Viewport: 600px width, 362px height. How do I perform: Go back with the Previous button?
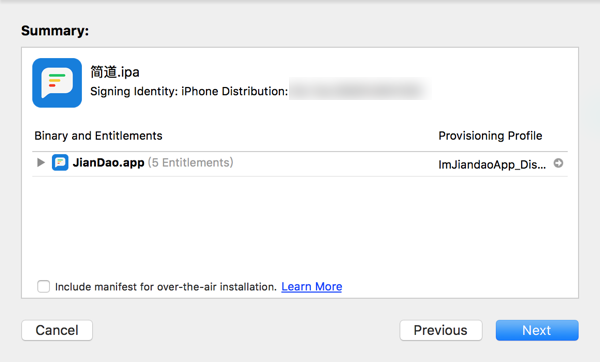pos(441,330)
